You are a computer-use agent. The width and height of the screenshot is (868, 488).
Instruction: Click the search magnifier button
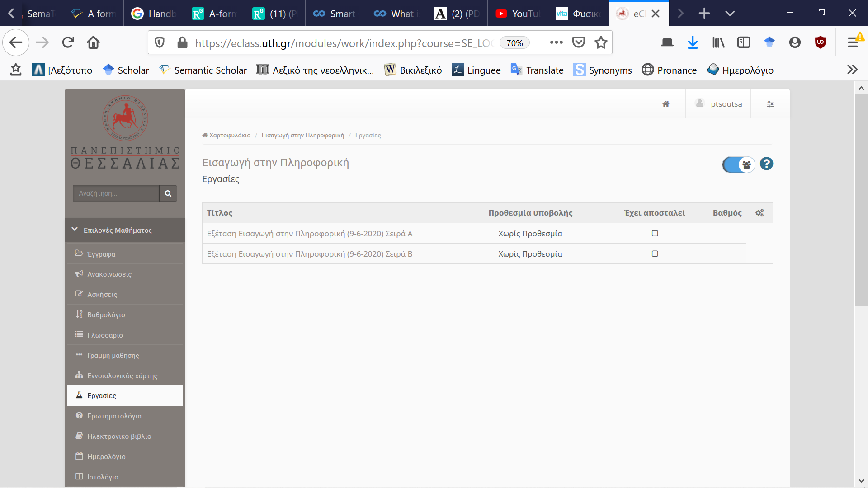pos(168,193)
